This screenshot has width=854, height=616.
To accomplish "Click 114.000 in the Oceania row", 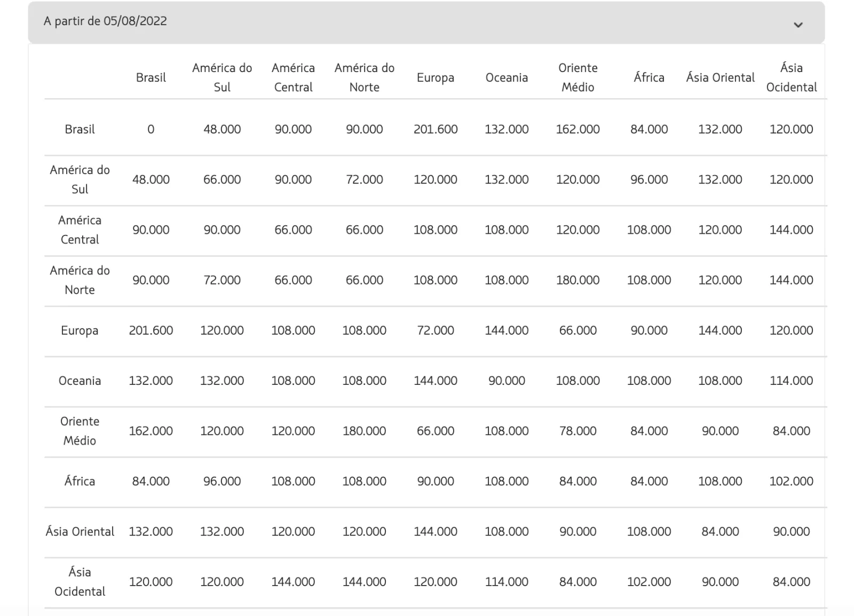I will [792, 381].
